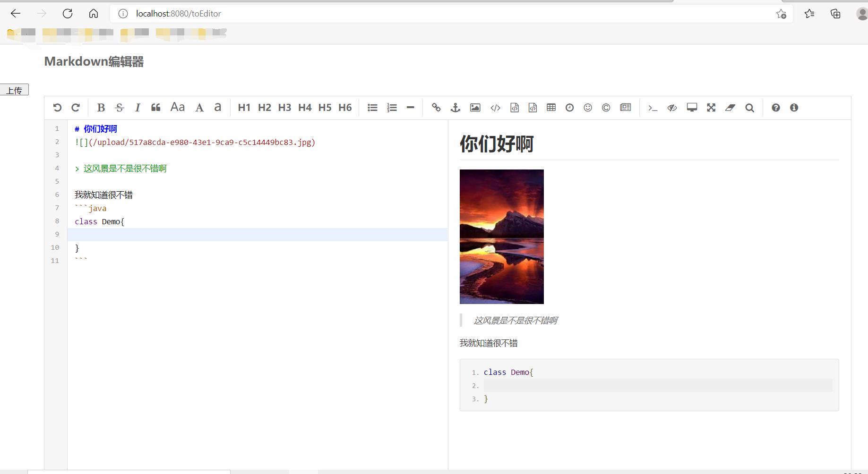Image resolution: width=868 pixels, height=474 pixels.
Task: Insert a page break
Action: point(626,108)
